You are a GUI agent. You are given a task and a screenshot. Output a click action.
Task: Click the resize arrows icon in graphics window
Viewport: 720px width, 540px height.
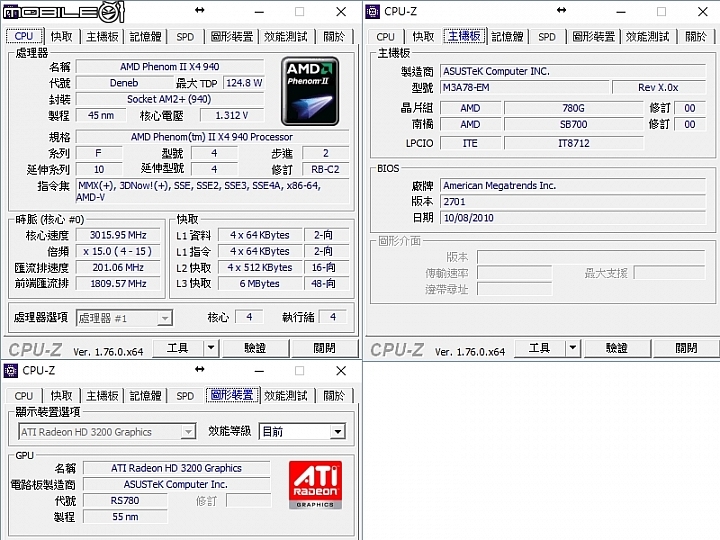(199, 369)
